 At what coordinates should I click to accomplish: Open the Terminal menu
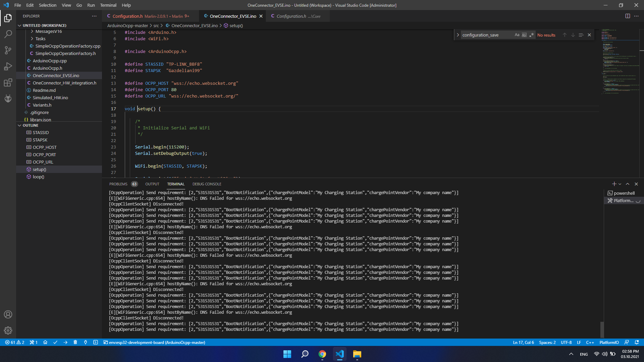click(x=108, y=5)
